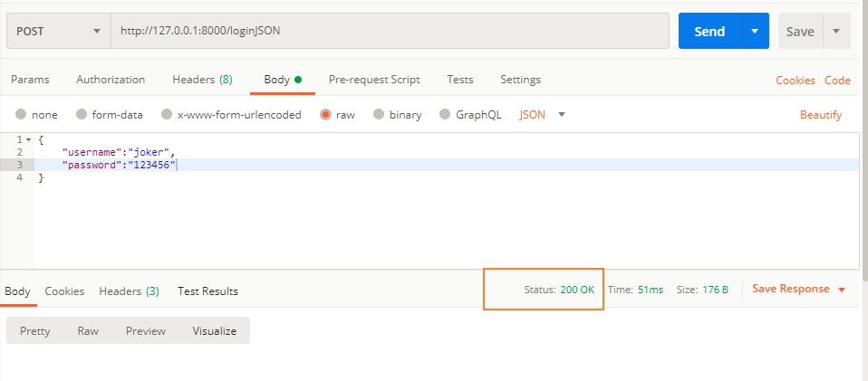Select the x-www-form-urlencoded radio button
The width and height of the screenshot is (868, 381).
pyautogui.click(x=167, y=114)
